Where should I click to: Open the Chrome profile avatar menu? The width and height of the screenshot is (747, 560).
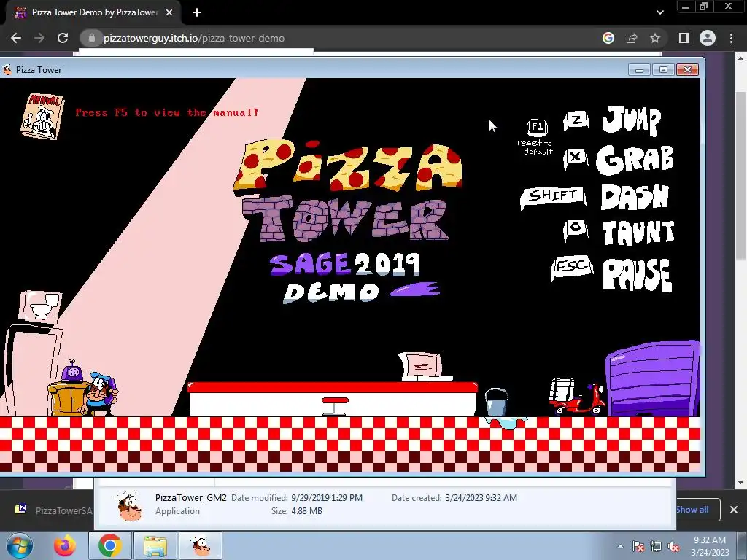708,38
